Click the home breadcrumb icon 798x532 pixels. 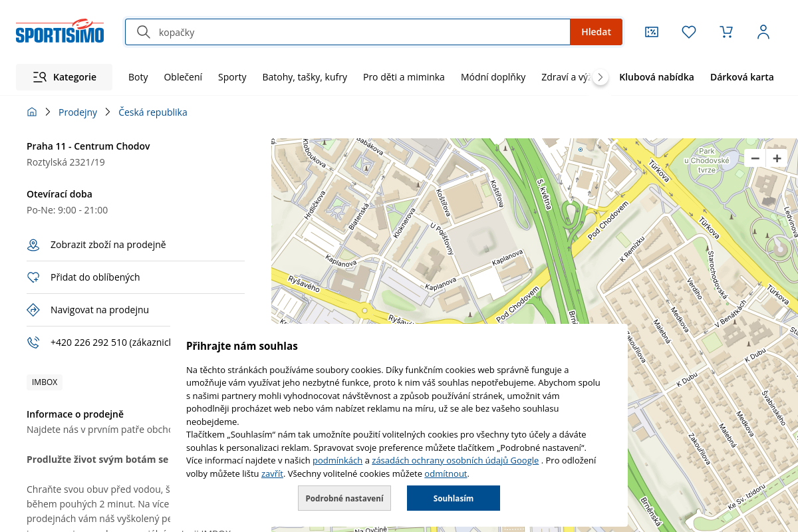pyautogui.click(x=32, y=112)
